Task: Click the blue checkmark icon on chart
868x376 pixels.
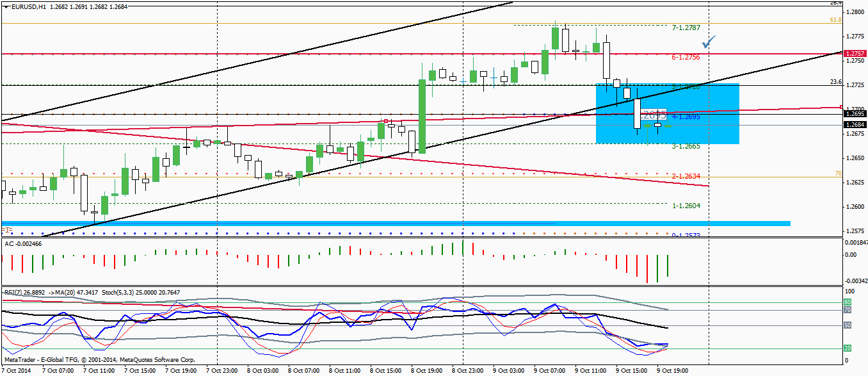Action: [x=710, y=42]
